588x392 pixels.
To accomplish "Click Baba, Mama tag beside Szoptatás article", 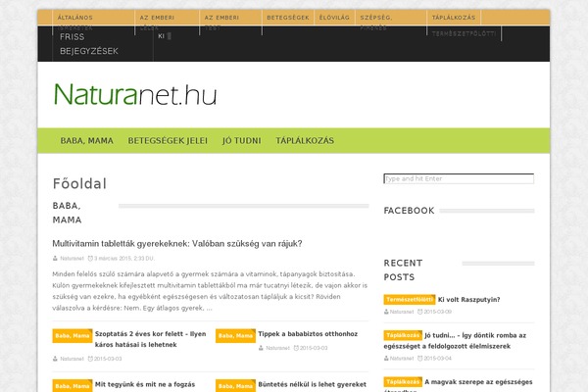I will click(x=72, y=336).
